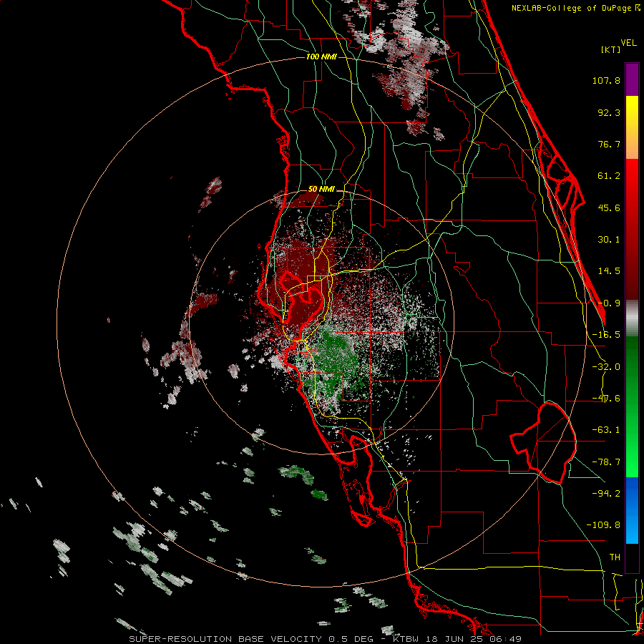Click the 100 NMI range ring label

pyautogui.click(x=321, y=57)
